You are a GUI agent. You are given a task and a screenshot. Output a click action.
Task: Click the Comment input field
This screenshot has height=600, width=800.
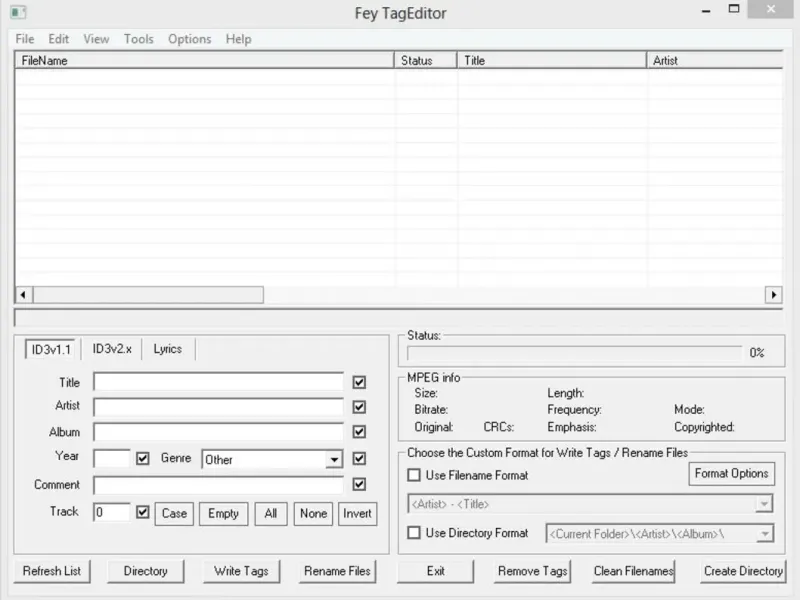point(218,485)
